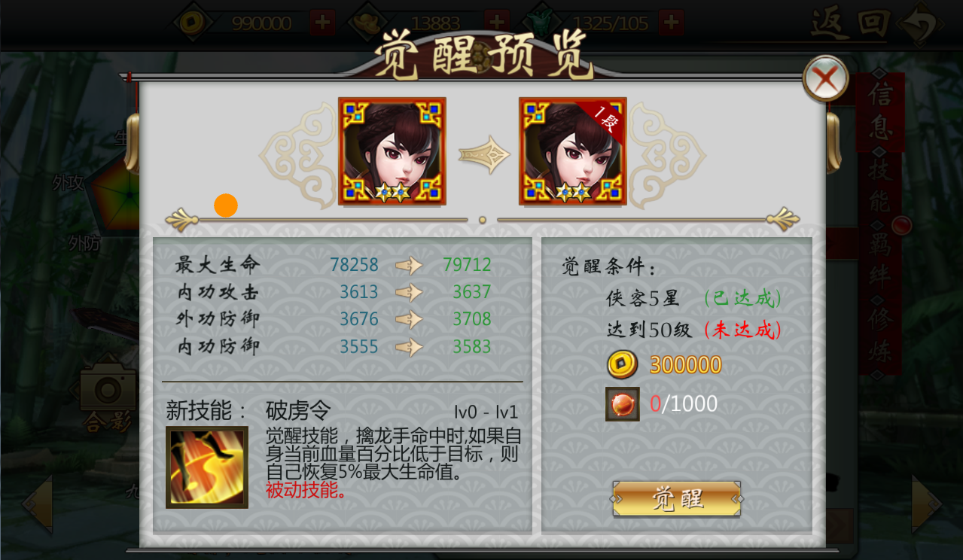
Task: Add stamina with third plus button
Action: (672, 23)
